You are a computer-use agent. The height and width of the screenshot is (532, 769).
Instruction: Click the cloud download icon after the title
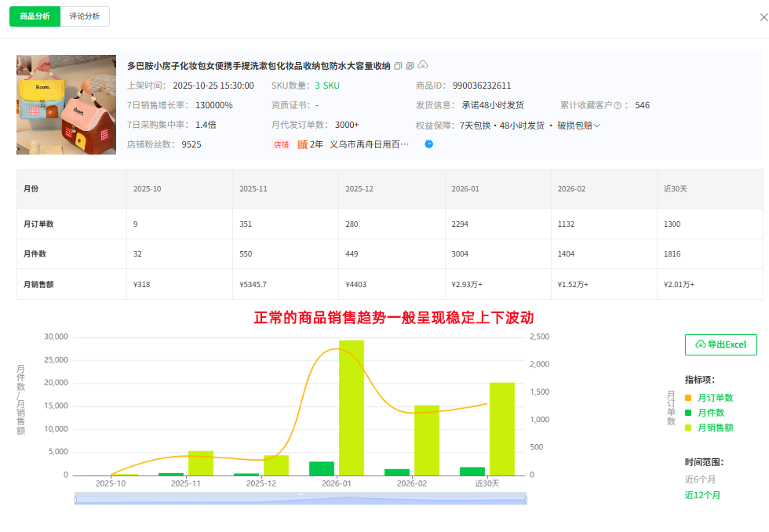point(421,65)
